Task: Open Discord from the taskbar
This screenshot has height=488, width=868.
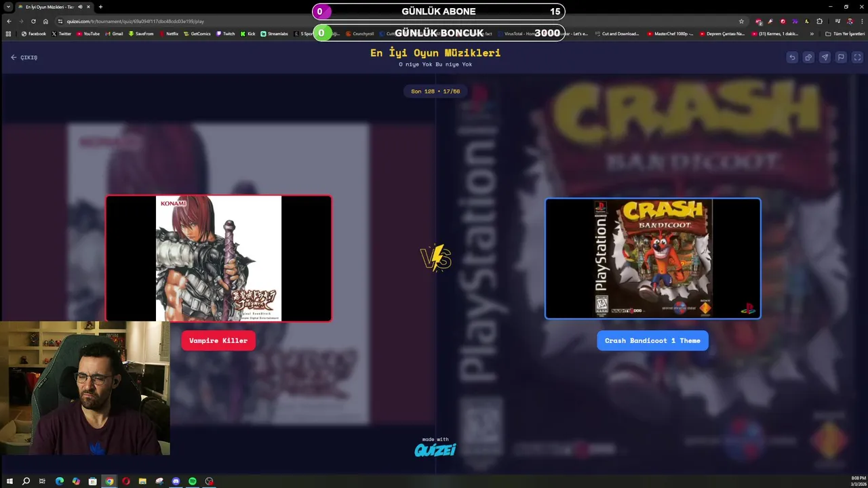Action: pos(176,481)
